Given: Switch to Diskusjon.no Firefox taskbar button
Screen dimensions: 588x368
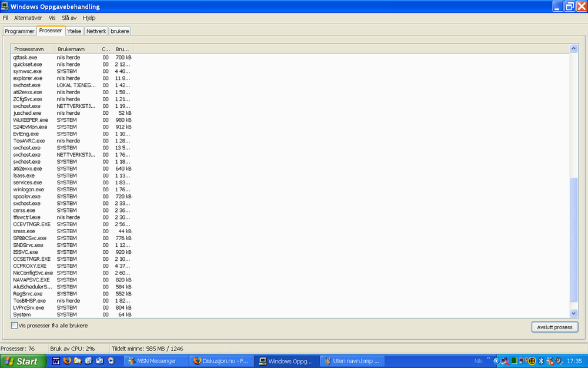Looking at the screenshot, I should [221, 362].
